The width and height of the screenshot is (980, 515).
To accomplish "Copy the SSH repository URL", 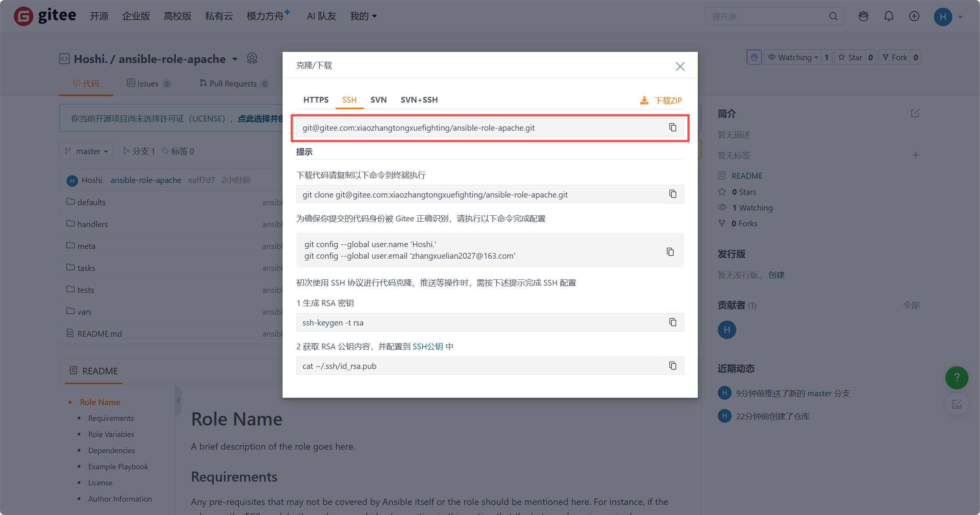I will pyautogui.click(x=672, y=128).
